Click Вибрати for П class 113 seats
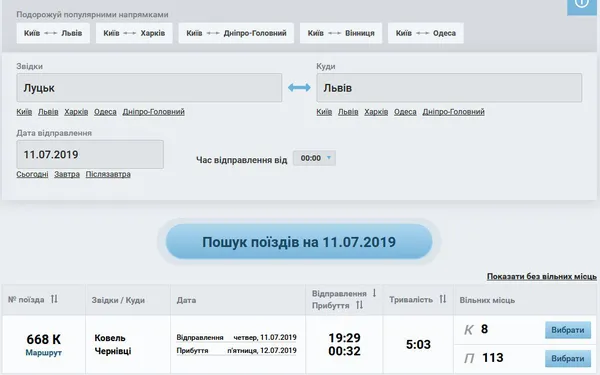This screenshot has width=600, height=375. point(568,359)
